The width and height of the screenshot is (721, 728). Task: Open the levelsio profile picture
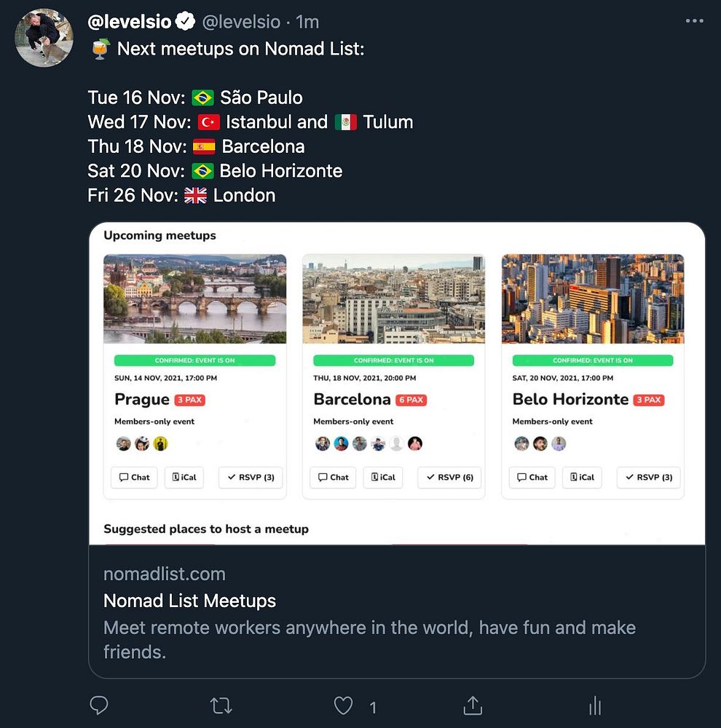(x=44, y=38)
